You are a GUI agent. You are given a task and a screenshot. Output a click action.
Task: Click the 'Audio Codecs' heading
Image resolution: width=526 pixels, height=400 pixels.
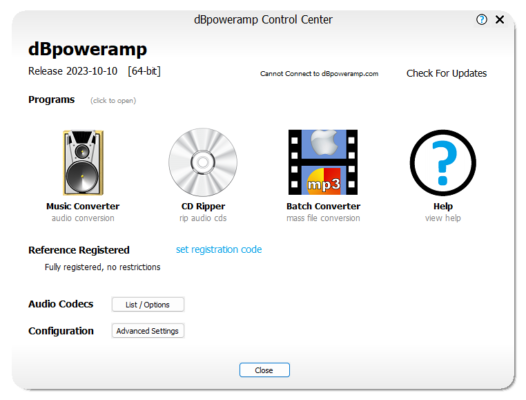61,304
